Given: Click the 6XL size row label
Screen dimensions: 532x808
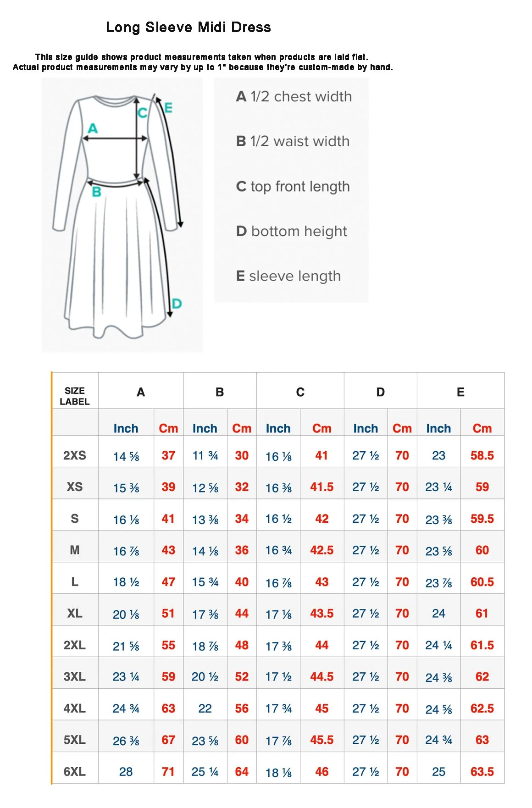Looking at the screenshot, I should click(x=75, y=772).
